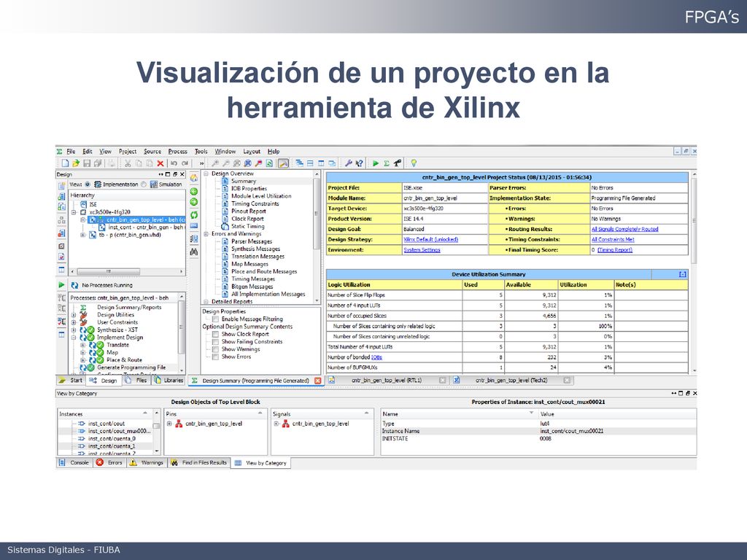The image size is (747, 560).
Task: Click the lightbulb tips icon in toolbar
Action: [414, 163]
